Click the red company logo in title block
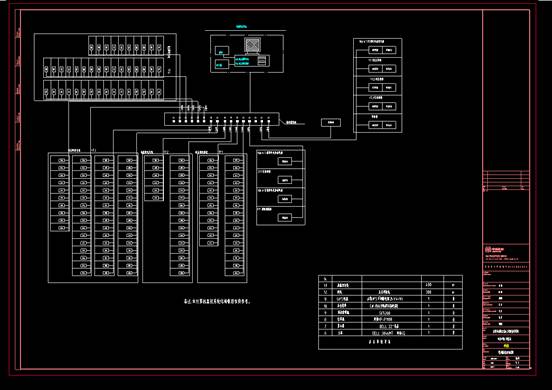The height and width of the screenshot is (390, 552). click(488, 250)
